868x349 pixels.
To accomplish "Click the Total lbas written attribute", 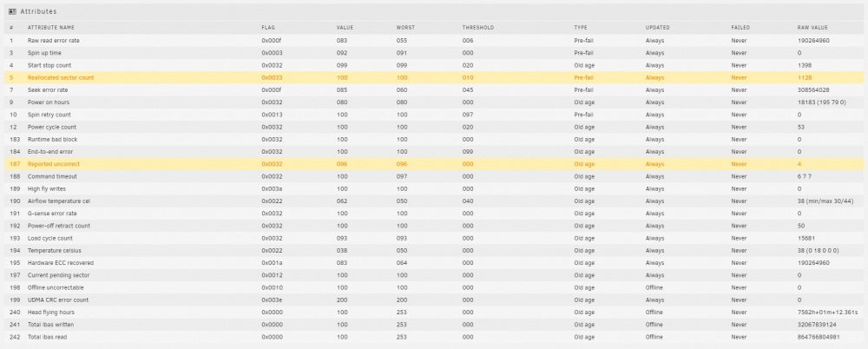I will (x=51, y=325).
